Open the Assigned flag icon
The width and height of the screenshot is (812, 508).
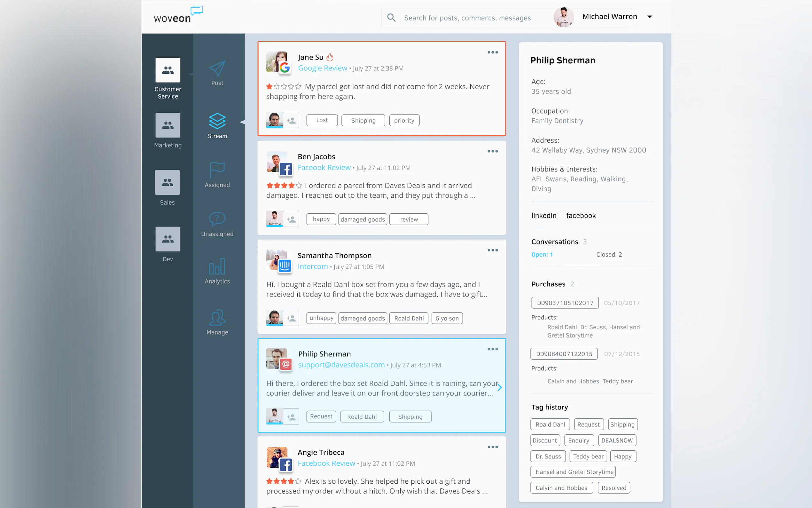pos(217,170)
